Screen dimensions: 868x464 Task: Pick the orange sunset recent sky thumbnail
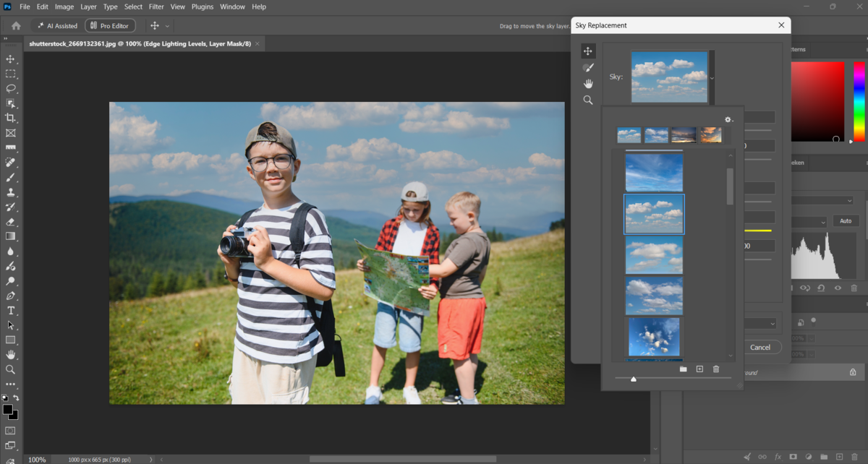[711, 135]
